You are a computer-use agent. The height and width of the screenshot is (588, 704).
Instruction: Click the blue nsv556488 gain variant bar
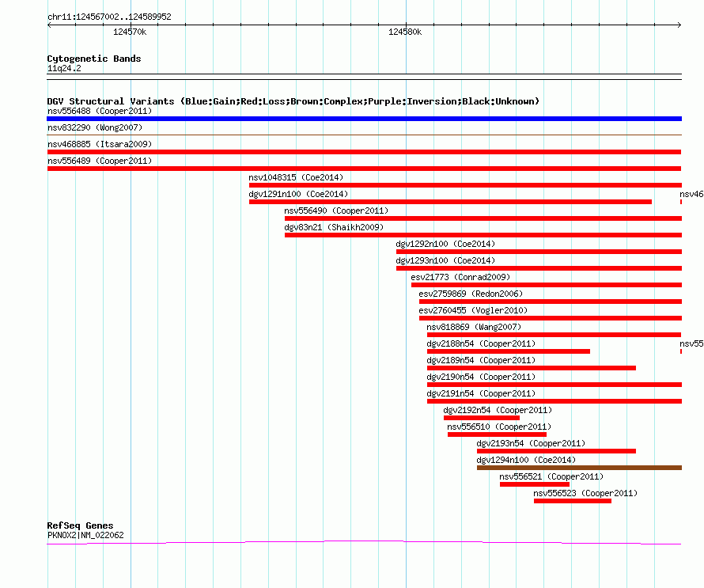[364, 119]
